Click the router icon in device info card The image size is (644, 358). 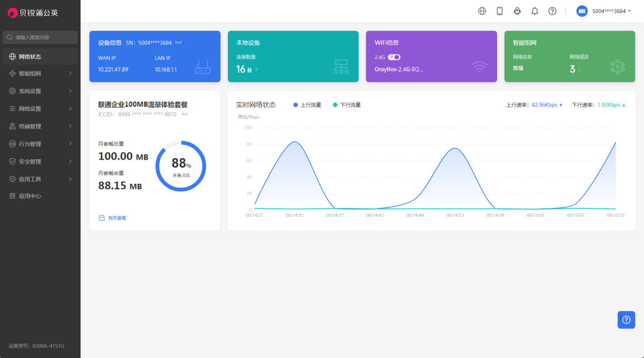coord(203,67)
